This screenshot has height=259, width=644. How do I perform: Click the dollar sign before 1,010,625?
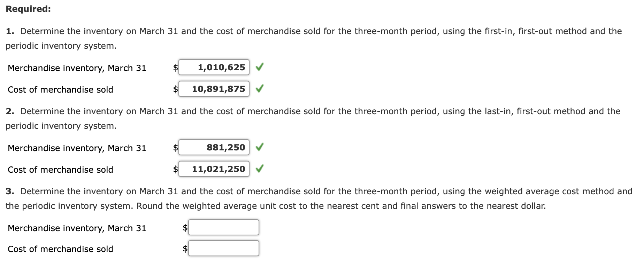coord(175,68)
